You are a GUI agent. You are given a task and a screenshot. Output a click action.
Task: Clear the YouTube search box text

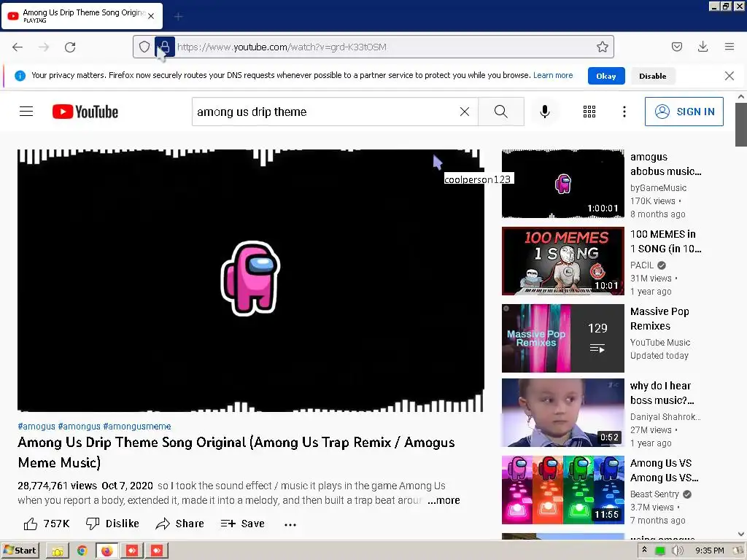pos(465,112)
